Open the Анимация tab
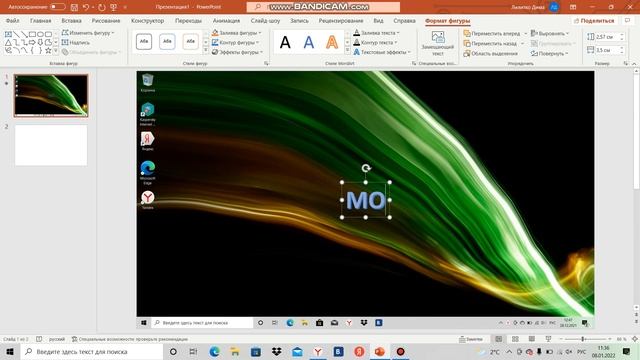This screenshot has width=640, height=360. [x=226, y=20]
